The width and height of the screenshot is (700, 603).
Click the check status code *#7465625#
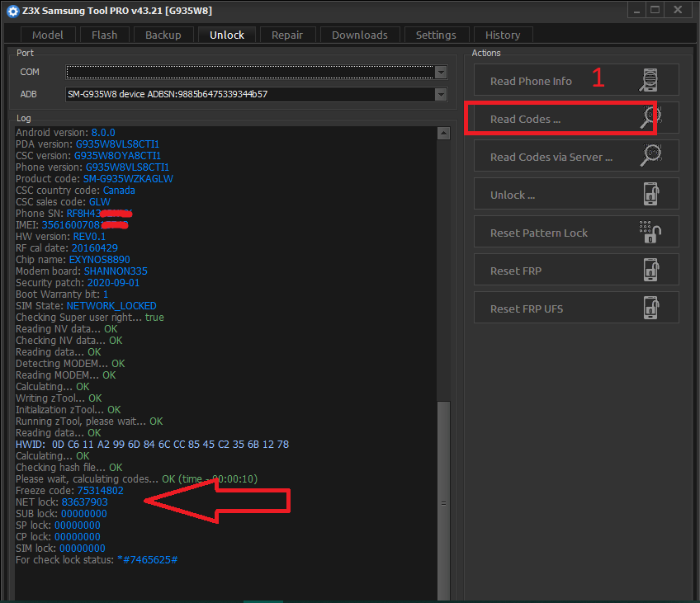tap(147, 560)
